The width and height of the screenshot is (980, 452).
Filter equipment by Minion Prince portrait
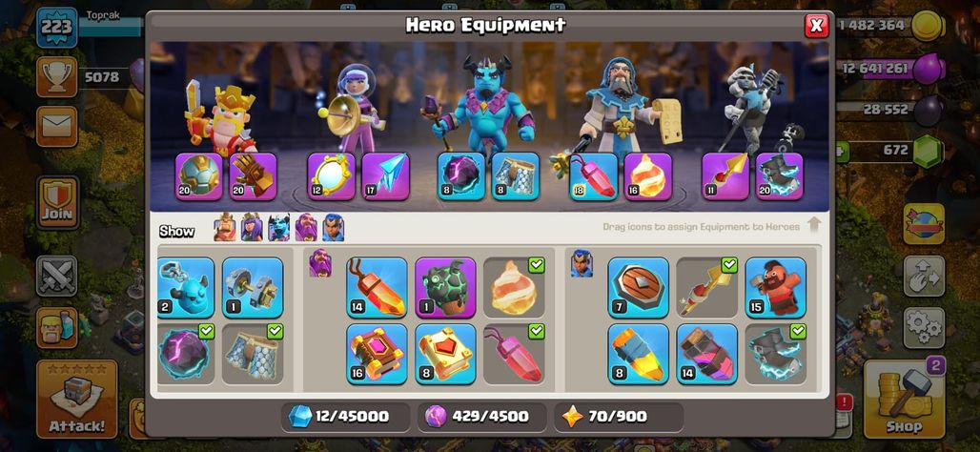click(x=278, y=228)
